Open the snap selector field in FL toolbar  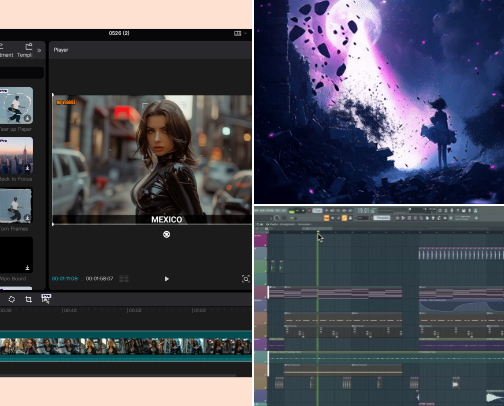coord(362,218)
